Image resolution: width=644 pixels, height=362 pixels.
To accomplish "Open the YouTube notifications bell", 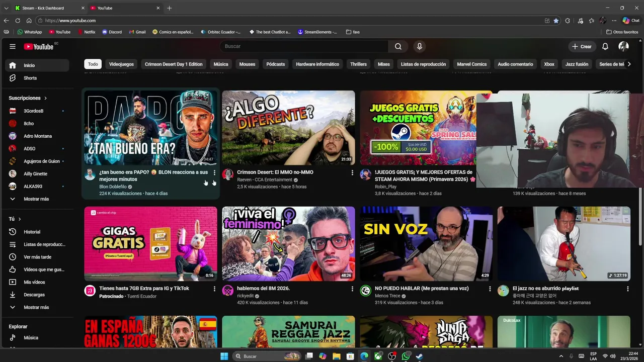I will click(605, 46).
